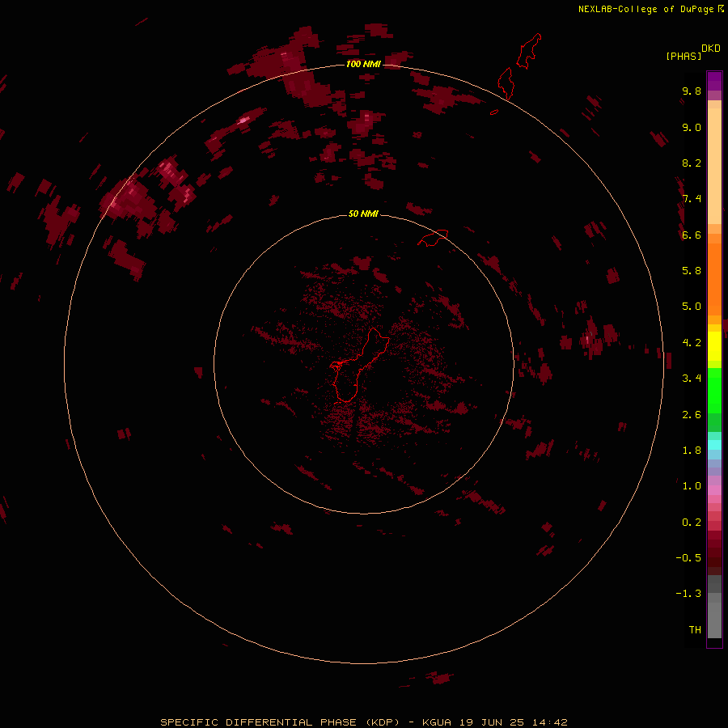This screenshot has height=728, width=728.
Task: Click the 5.0 scale value
Action: [692, 307]
